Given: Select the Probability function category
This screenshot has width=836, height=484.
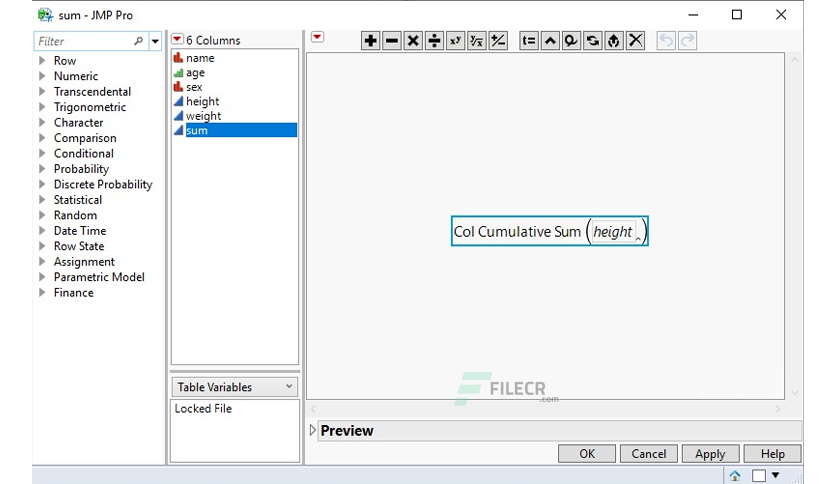Looking at the screenshot, I should pos(81,169).
